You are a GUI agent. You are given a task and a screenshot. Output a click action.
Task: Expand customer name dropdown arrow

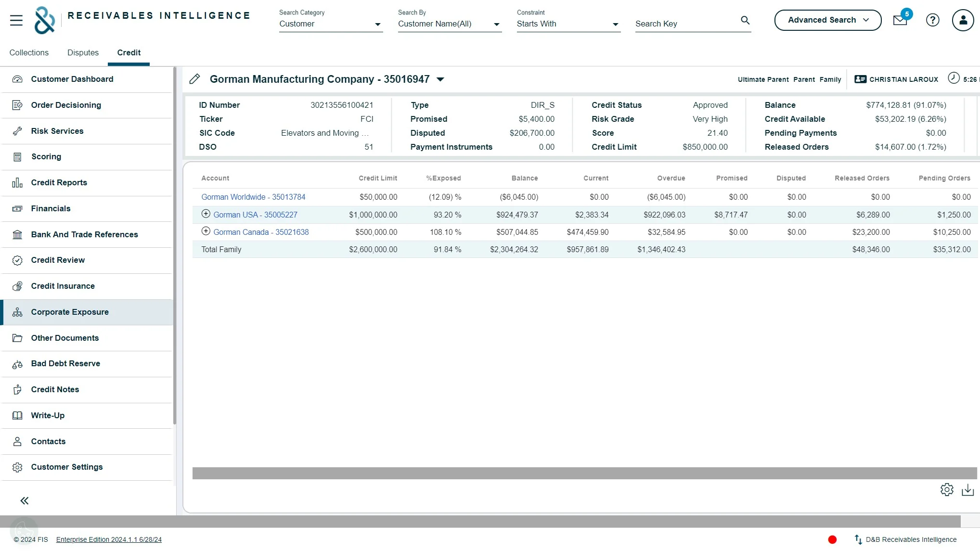click(440, 79)
